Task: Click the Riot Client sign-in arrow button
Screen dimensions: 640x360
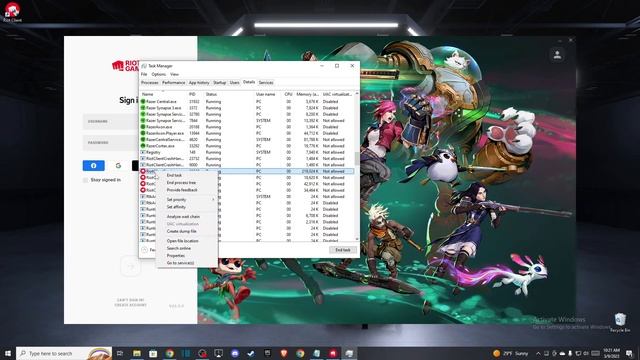Action: (x=131, y=267)
